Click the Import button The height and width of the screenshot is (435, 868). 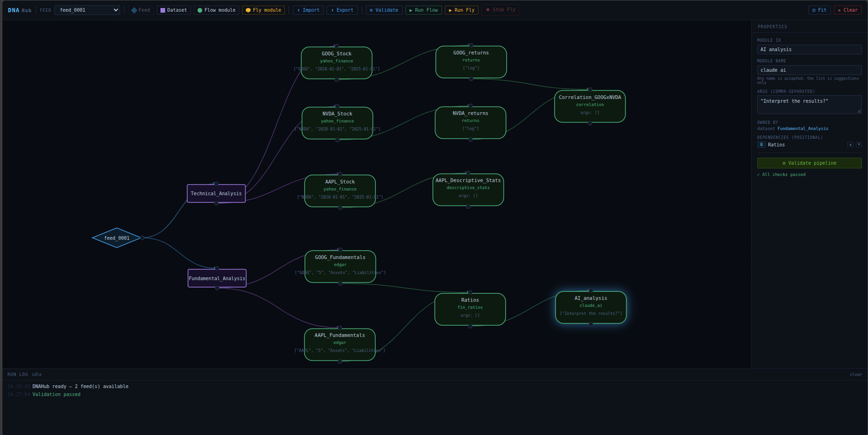pyautogui.click(x=308, y=10)
